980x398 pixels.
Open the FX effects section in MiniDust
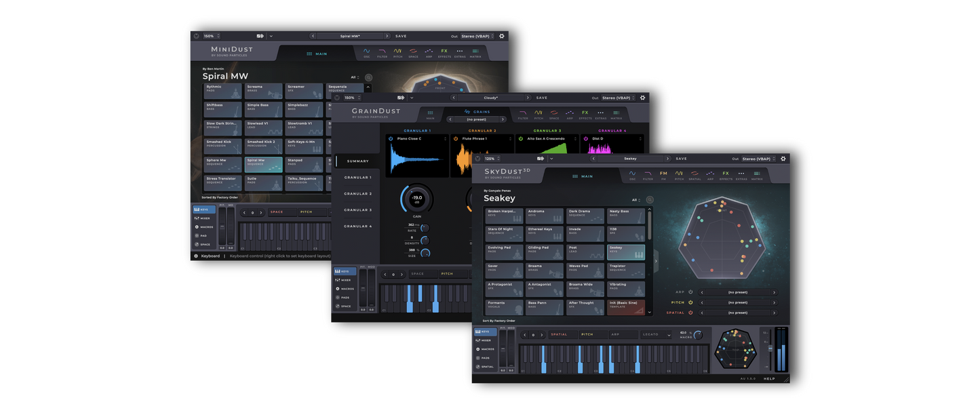[444, 52]
